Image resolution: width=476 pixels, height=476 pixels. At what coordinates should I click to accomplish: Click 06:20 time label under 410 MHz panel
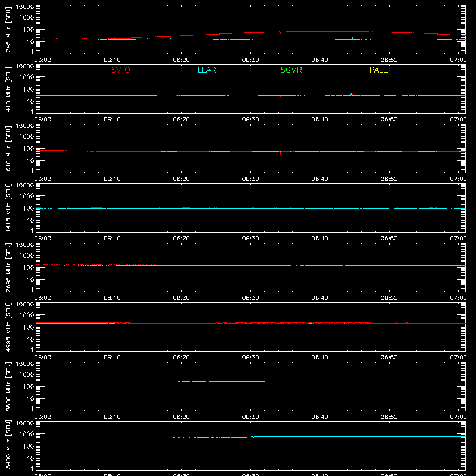(181, 120)
